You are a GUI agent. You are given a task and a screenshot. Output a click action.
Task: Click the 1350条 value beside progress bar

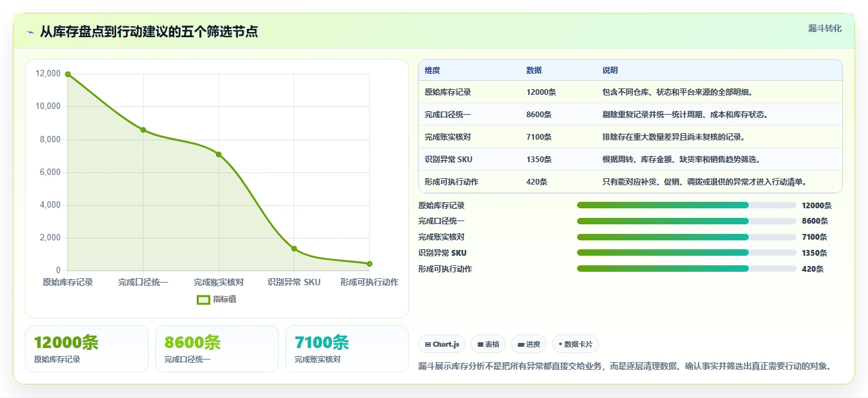coord(815,253)
